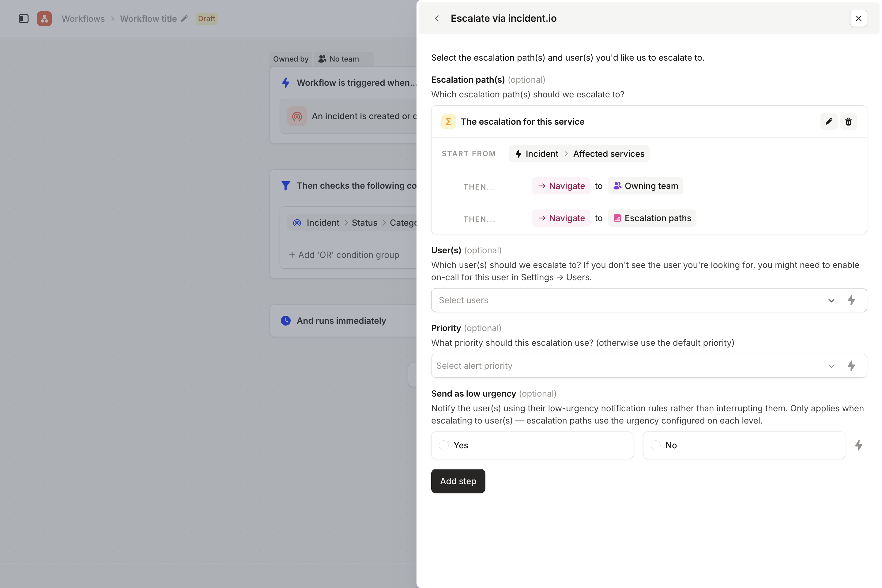Open the Incident Status Category condition
The image size is (882, 588).
tap(352, 223)
